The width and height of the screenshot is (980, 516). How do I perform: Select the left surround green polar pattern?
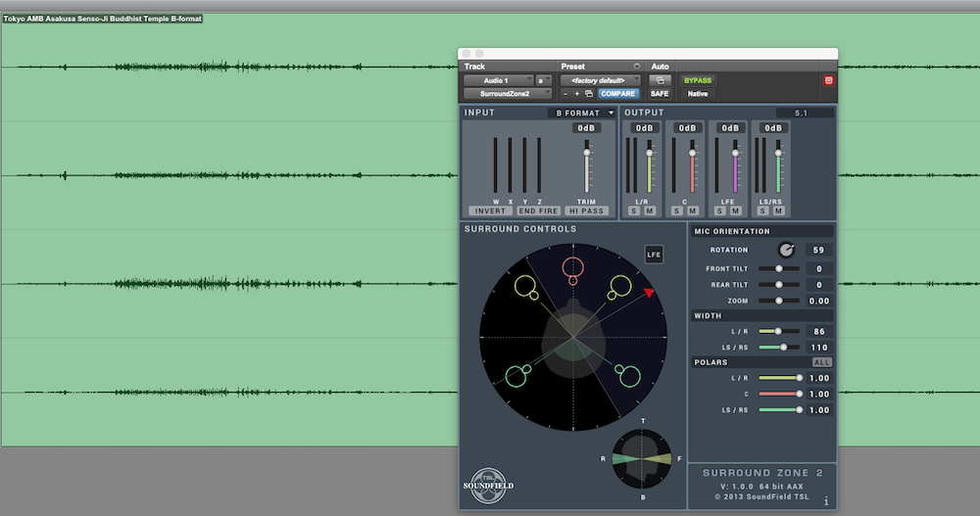(517, 375)
